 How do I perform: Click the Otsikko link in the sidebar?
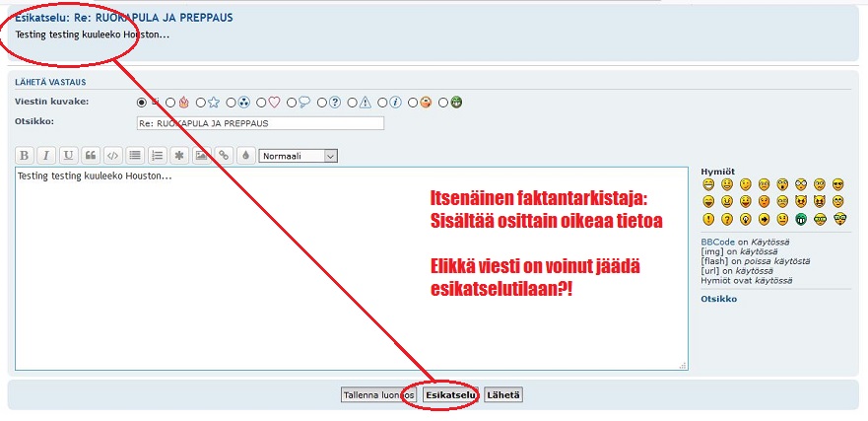pos(718,299)
